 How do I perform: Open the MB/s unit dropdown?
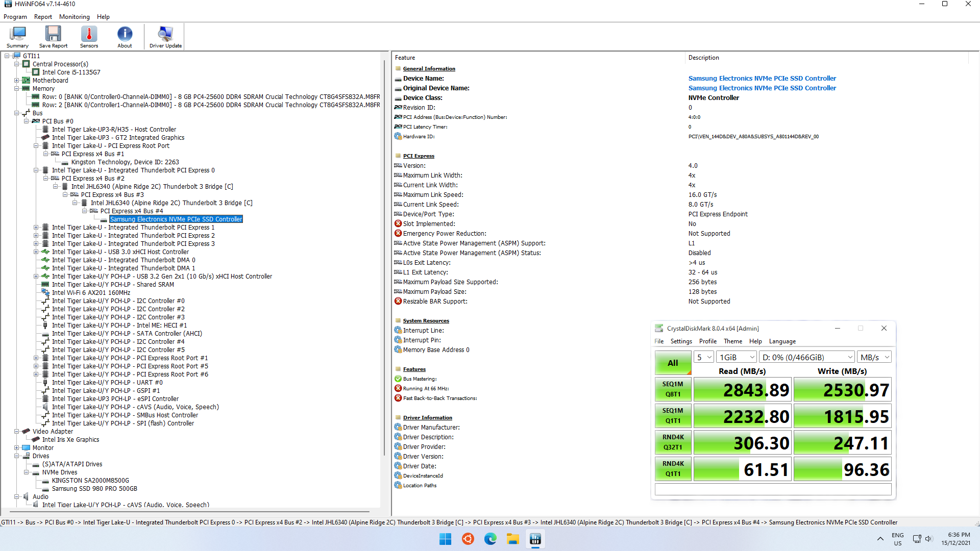(x=874, y=357)
